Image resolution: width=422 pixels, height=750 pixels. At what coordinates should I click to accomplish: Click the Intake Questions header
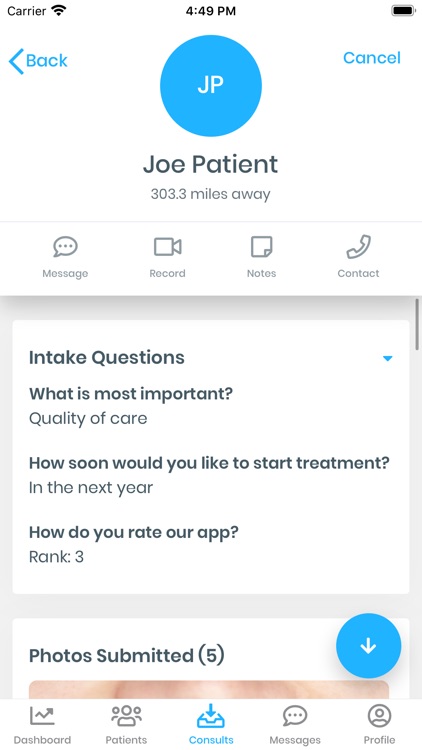[107, 358]
